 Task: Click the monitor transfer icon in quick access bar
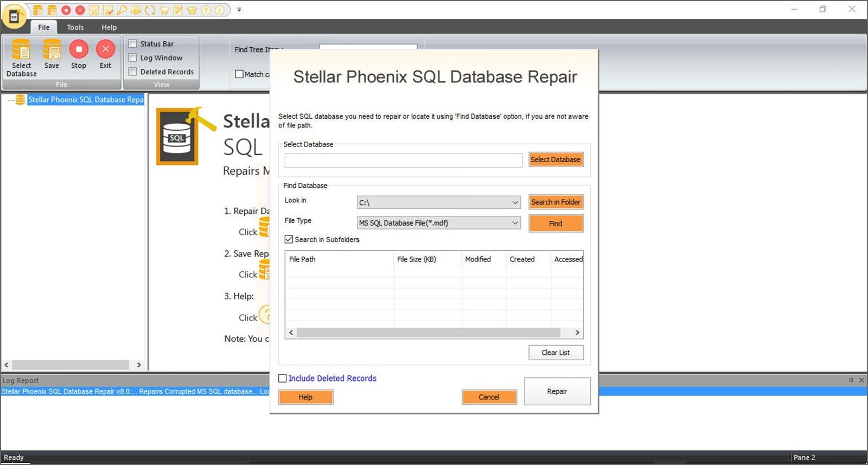tap(136, 10)
